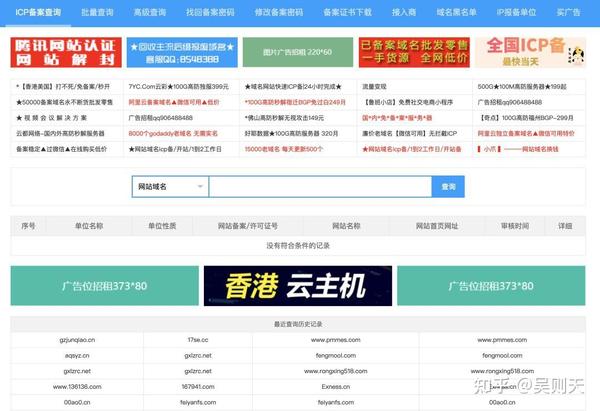This screenshot has width=600, height=411.
Task: Click the 域名网站快速ICP备24小时完成 link
Action: point(293,87)
